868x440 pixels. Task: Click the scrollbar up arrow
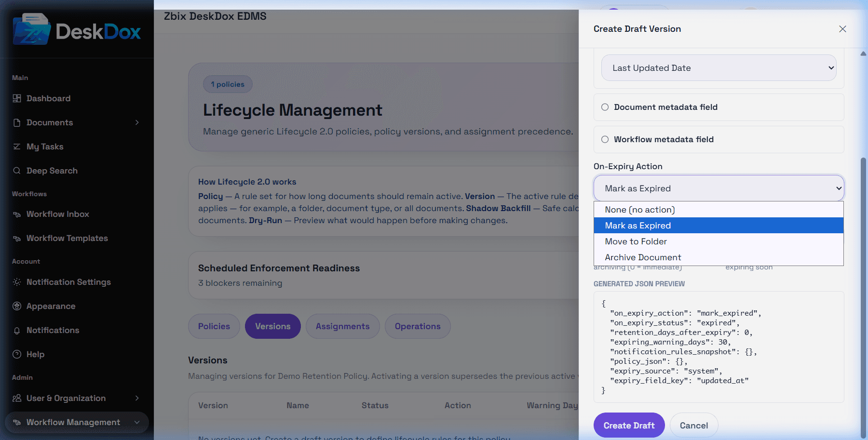pos(864,53)
